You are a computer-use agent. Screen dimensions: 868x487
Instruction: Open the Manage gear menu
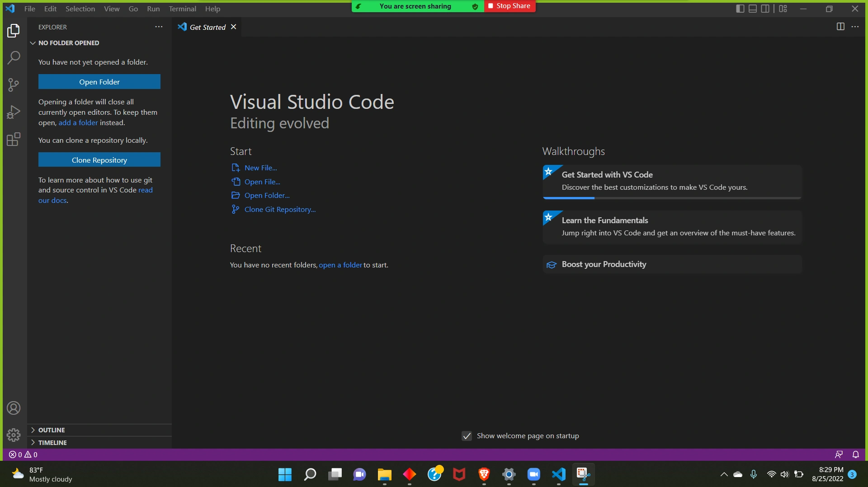[x=14, y=435]
